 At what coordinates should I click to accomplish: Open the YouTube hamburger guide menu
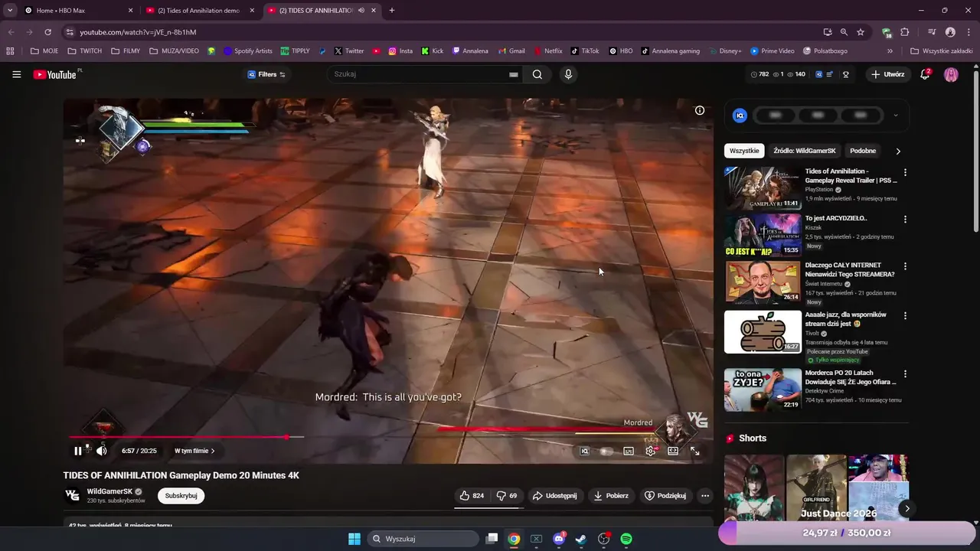(16, 74)
